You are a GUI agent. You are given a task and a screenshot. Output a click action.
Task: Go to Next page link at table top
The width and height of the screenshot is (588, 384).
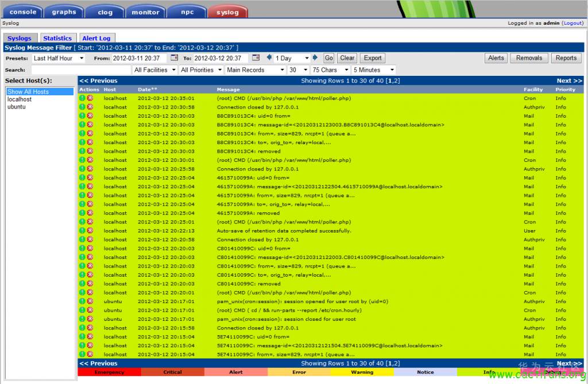(569, 80)
